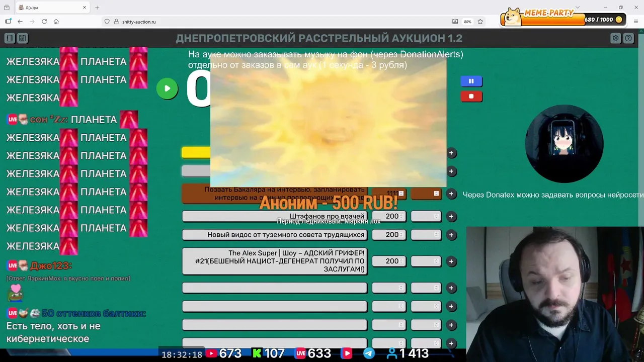Pause the timer with the blue pause button
The width and height of the screenshot is (644, 362).
[x=471, y=81]
